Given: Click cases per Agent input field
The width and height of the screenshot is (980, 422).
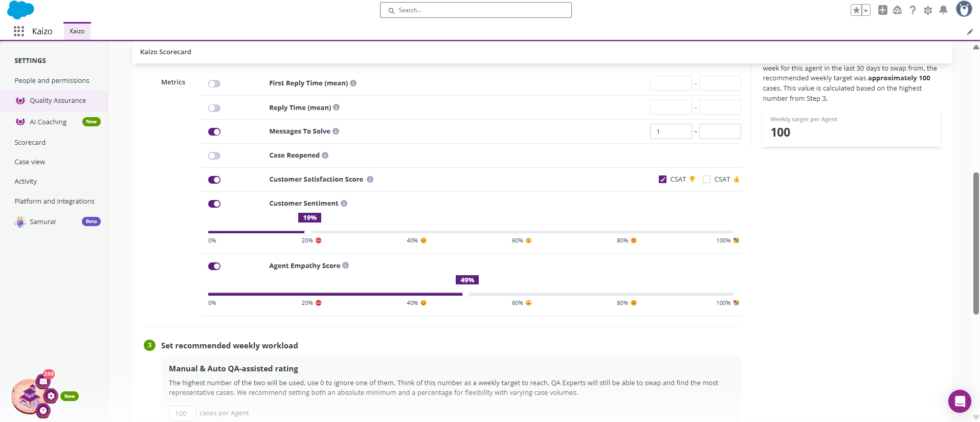Looking at the screenshot, I should pos(182,413).
